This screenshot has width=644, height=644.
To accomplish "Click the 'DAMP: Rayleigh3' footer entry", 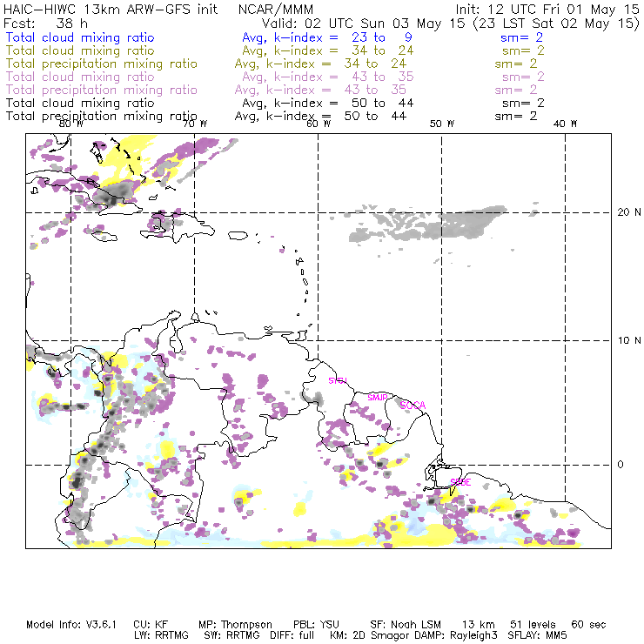I will point(456,635).
